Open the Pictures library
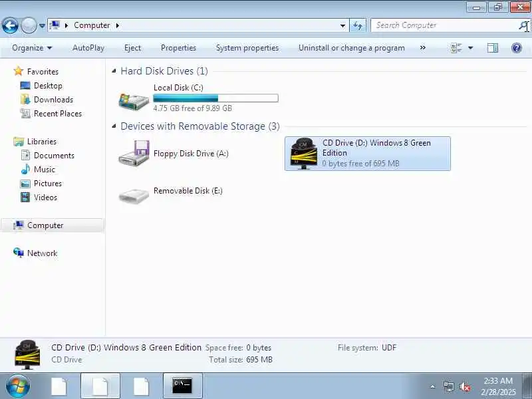This screenshot has height=399, width=532. [x=47, y=184]
